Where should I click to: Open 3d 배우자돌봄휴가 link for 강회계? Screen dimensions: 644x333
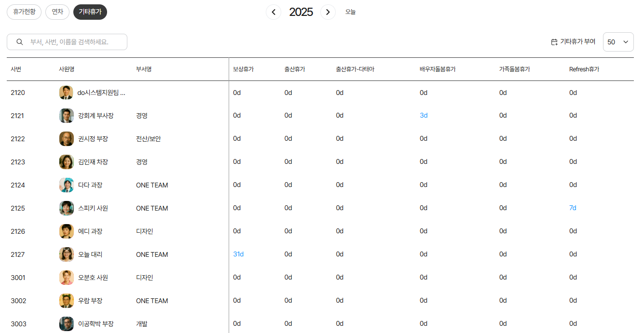(x=424, y=115)
